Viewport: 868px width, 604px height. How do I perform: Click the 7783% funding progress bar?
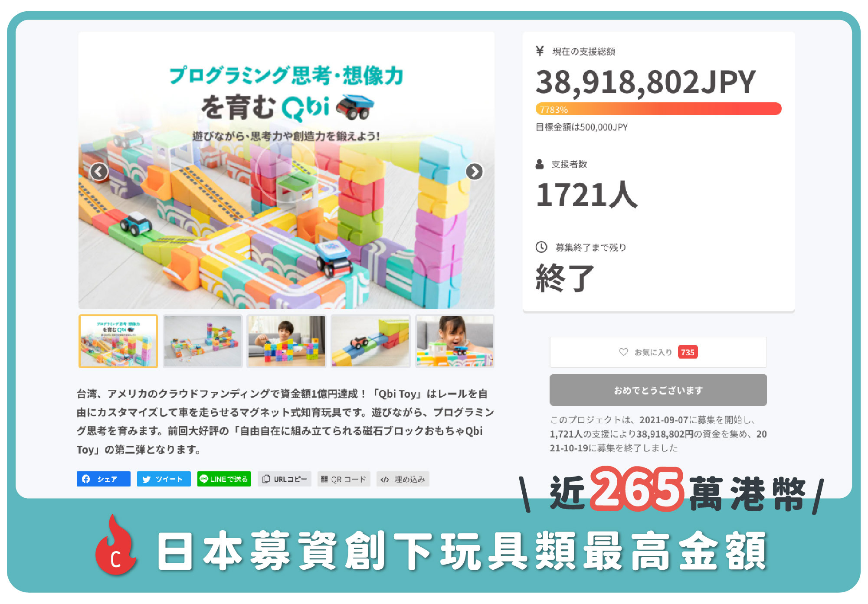coord(658,109)
